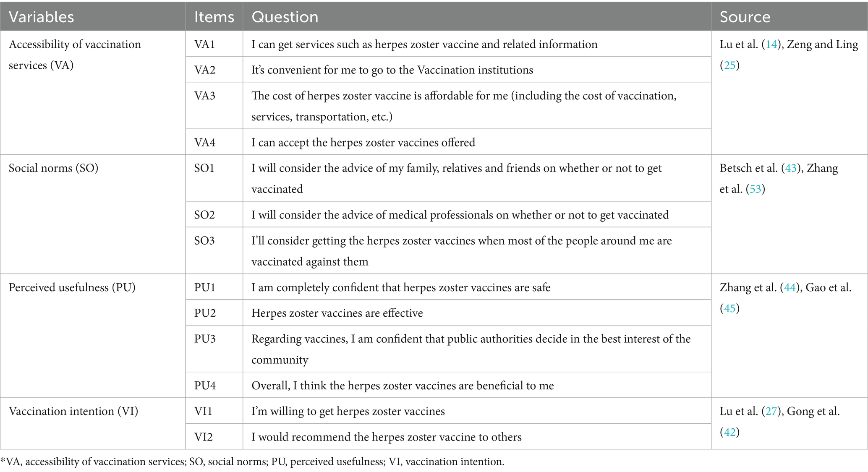Click reference 45 for Gao et al.
The image size is (868, 472).
click(729, 308)
